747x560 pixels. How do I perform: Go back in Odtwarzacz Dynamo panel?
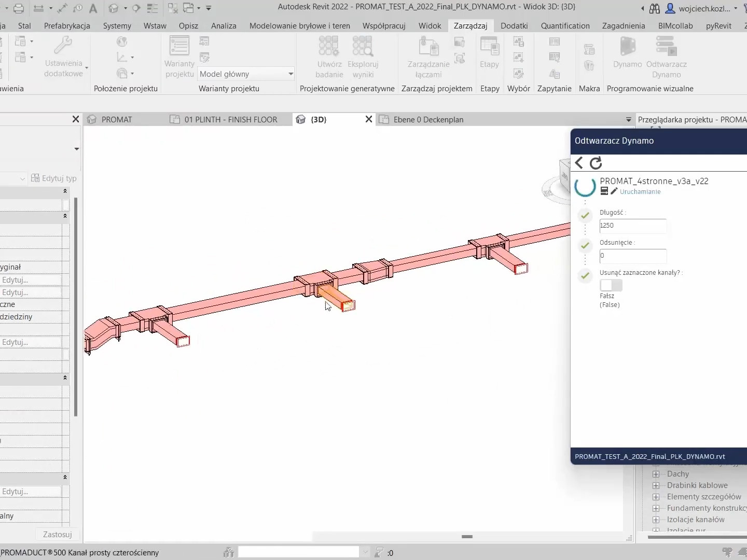point(579,163)
